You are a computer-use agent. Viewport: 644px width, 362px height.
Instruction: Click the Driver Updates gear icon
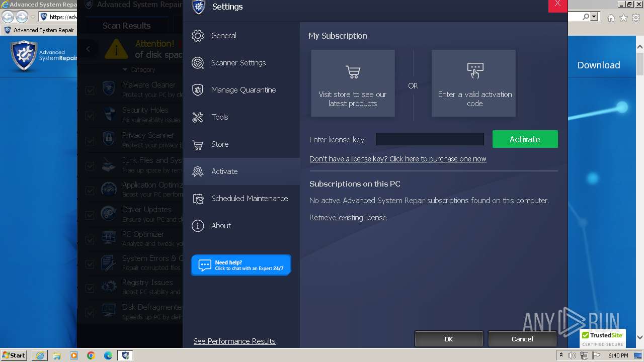(x=109, y=214)
